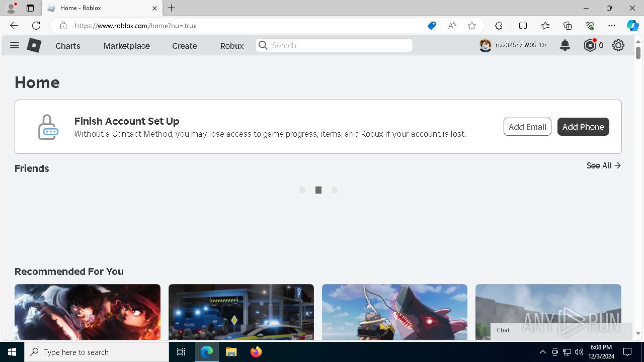
Task: Open a new browser tab
Action: click(x=172, y=8)
